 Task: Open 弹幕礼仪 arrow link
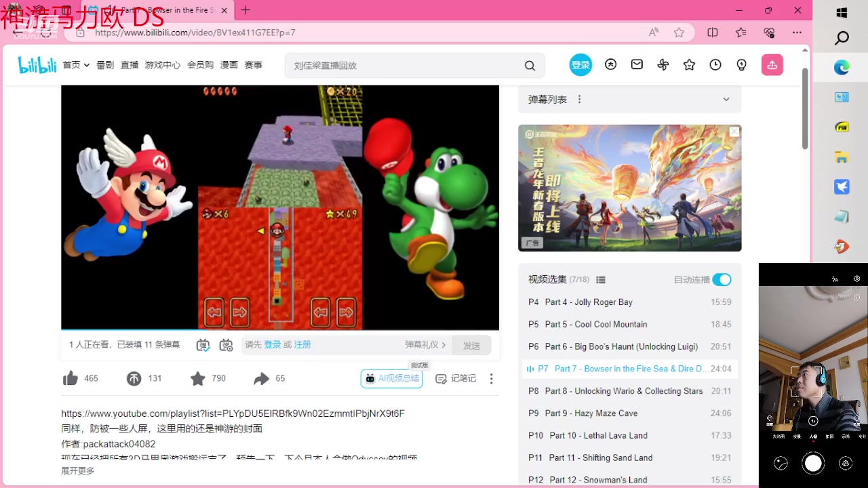[x=425, y=345]
